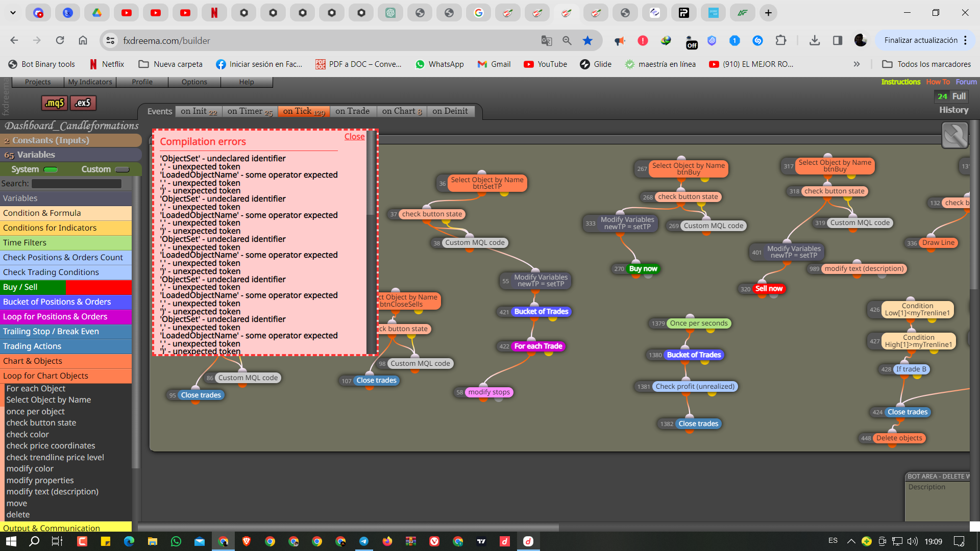This screenshot has width=980, height=551.
Task: Switch to the on Timer events tab
Action: tap(250, 111)
